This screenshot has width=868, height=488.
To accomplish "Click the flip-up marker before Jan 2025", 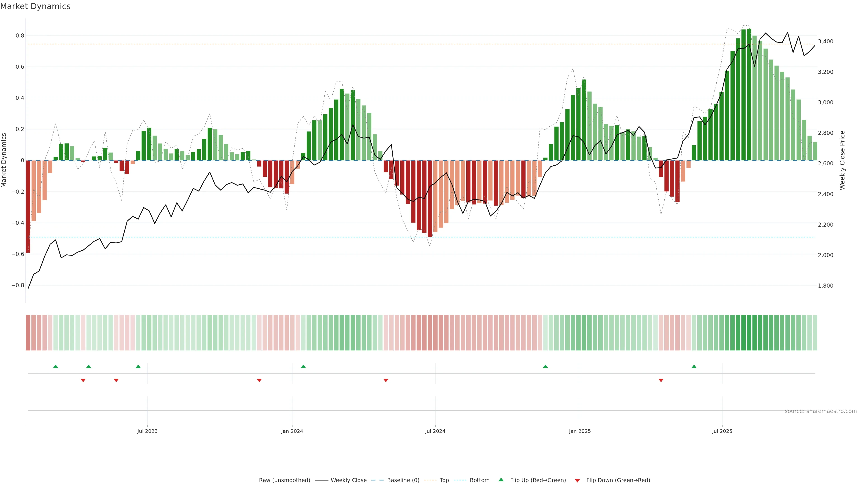I will (x=545, y=366).
